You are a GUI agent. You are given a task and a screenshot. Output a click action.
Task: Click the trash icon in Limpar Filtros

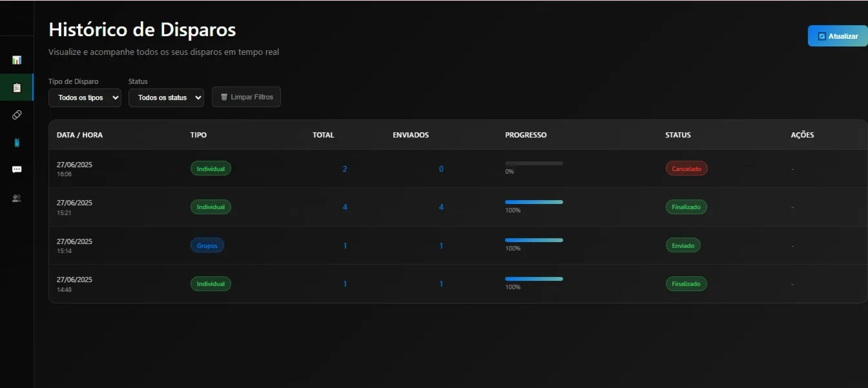[224, 97]
